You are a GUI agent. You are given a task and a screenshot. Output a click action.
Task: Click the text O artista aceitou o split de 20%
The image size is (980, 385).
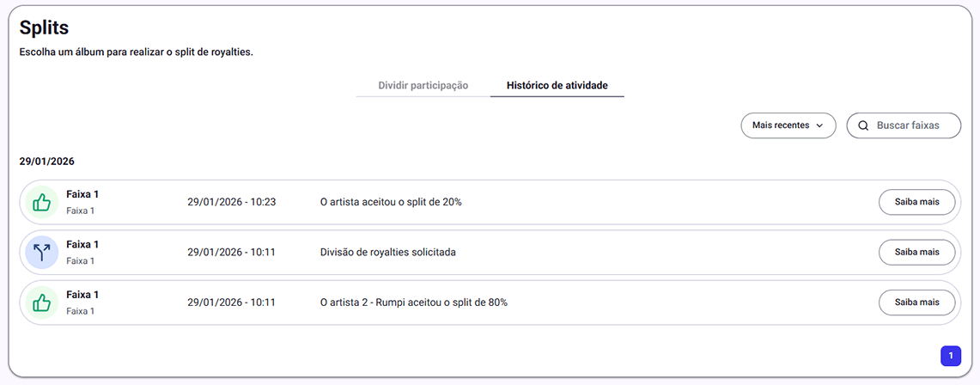coord(391,202)
